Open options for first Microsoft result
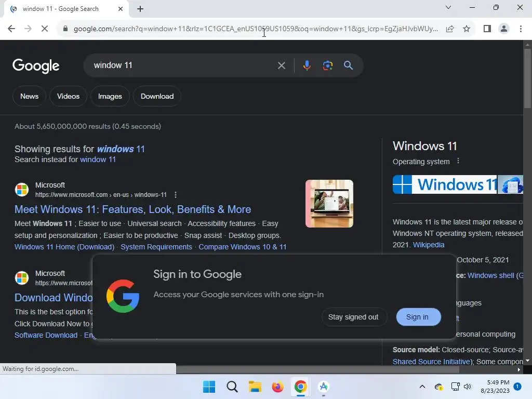Image resolution: width=532 pixels, height=399 pixels. [176, 195]
